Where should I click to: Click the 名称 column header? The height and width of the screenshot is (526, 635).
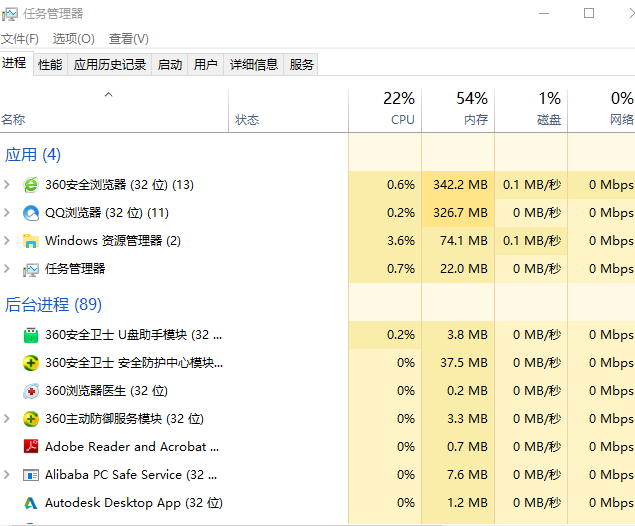click(x=14, y=120)
